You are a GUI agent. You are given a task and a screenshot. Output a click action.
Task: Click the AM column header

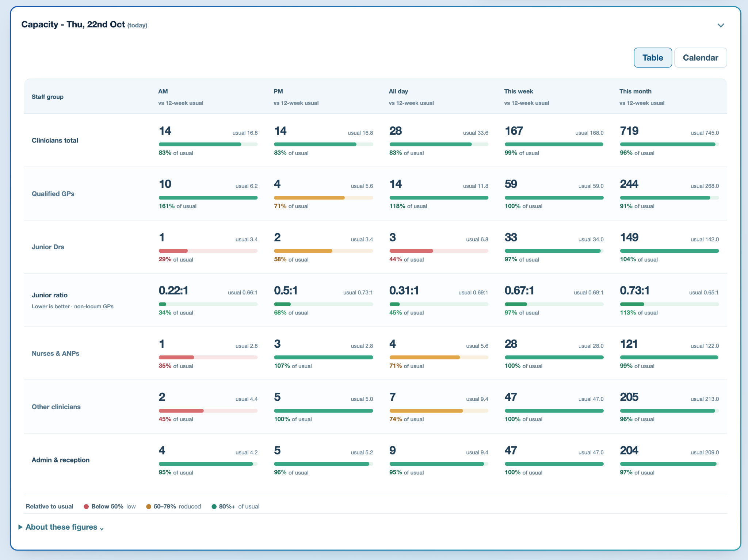[163, 91]
